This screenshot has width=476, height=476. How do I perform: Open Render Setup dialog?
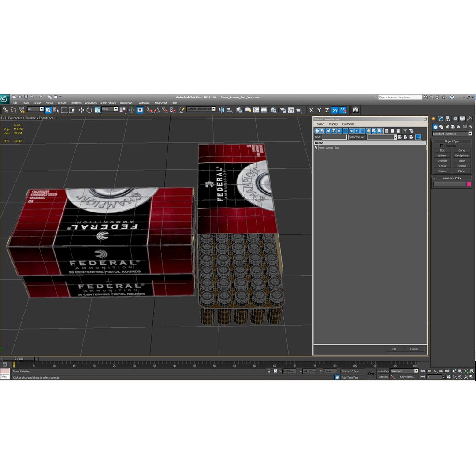[x=283, y=110]
